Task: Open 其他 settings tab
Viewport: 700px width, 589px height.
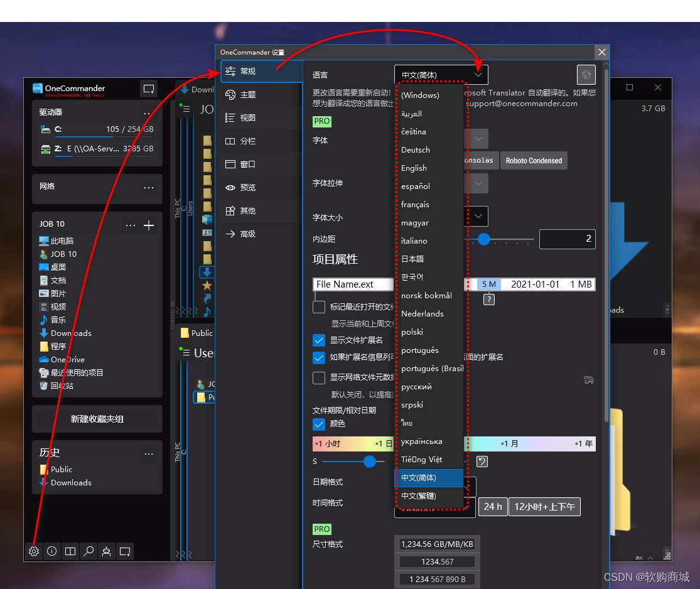Action: tap(262, 211)
